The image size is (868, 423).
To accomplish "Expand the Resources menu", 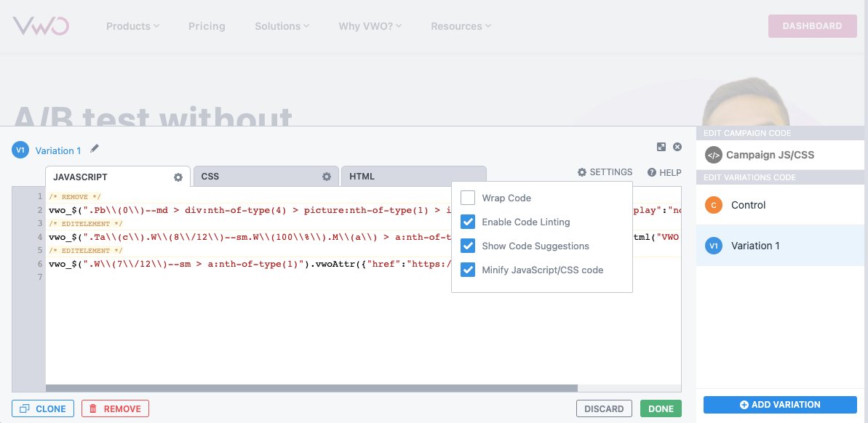I will coord(461,26).
